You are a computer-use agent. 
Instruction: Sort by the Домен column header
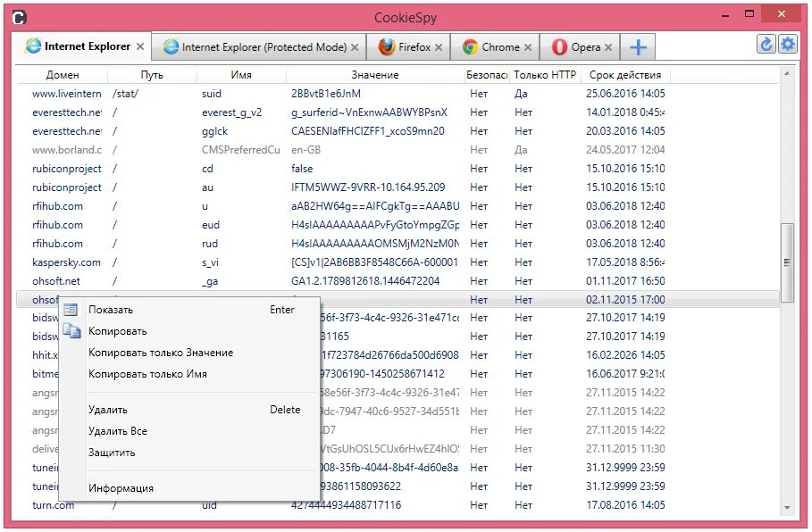63,74
